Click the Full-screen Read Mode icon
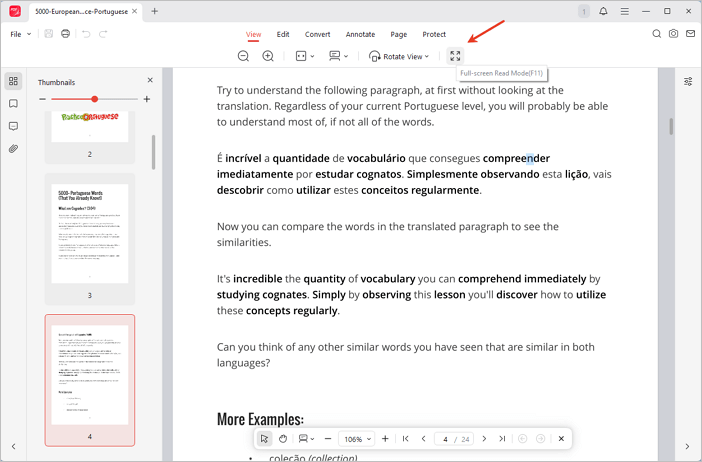Viewport: 702px width, 462px height. pos(455,56)
